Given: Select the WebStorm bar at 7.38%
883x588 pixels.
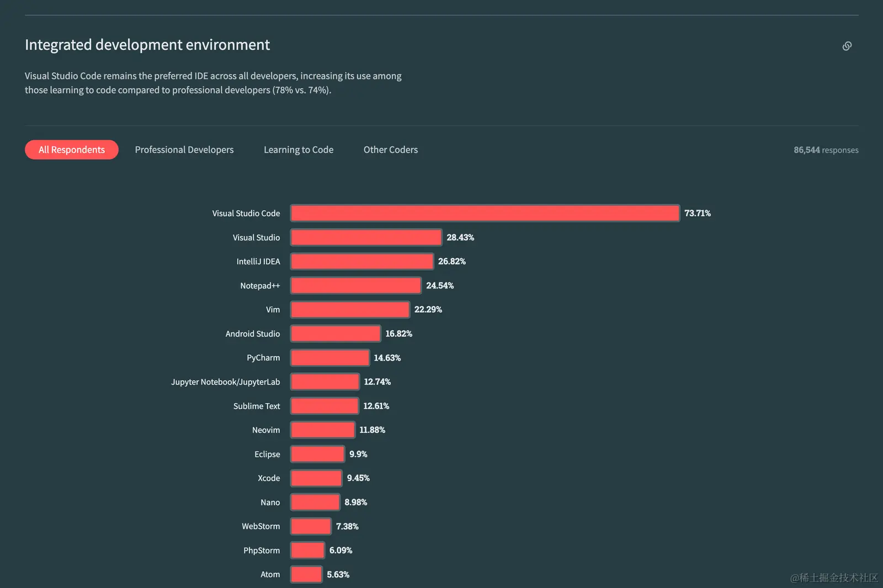Looking at the screenshot, I should (311, 526).
